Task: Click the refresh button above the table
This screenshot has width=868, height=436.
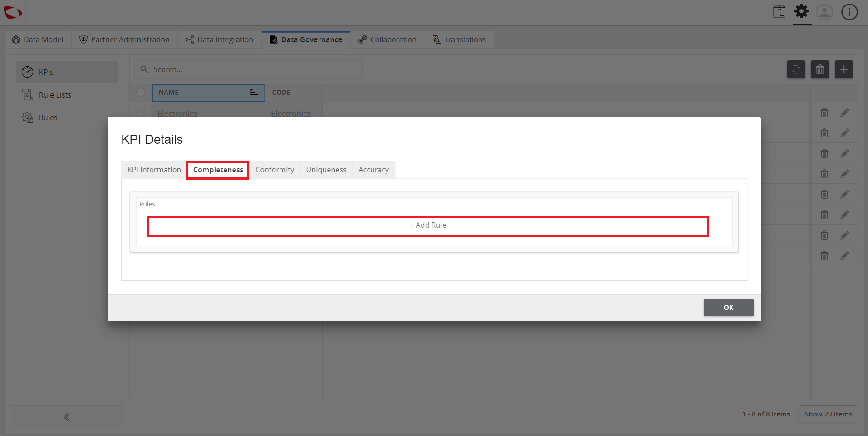Action: click(x=796, y=69)
